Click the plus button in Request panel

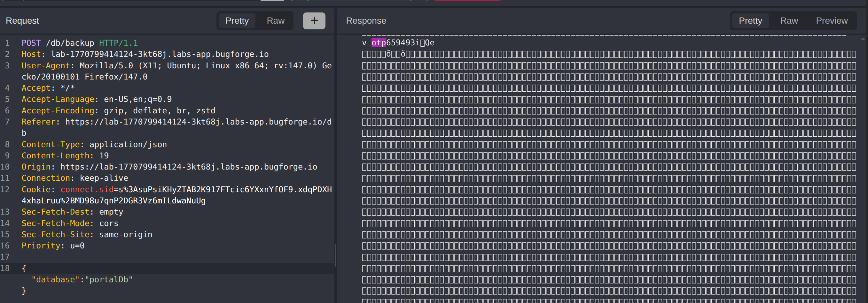point(314,21)
